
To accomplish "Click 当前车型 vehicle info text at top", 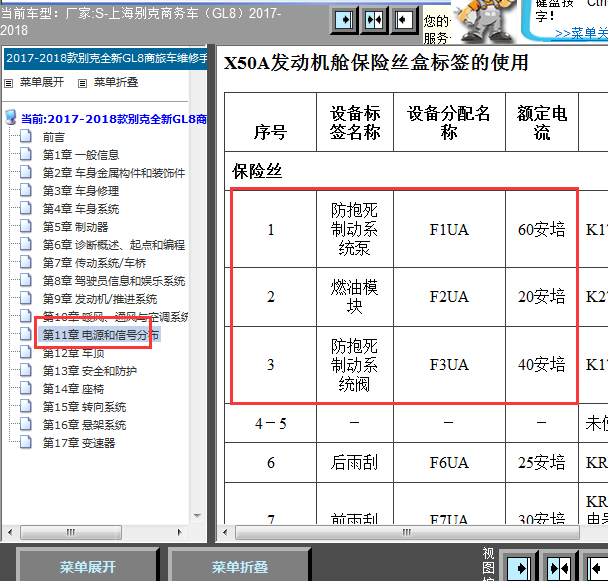I will tap(141, 22).
